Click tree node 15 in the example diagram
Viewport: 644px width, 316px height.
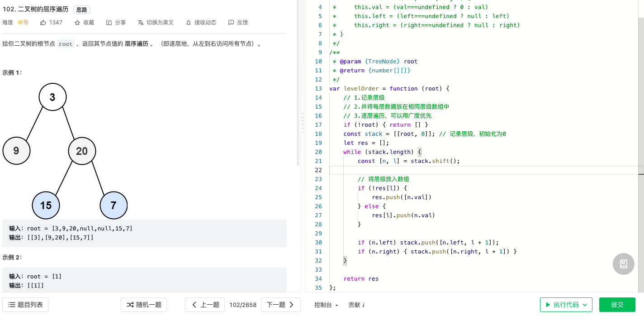pyautogui.click(x=46, y=206)
